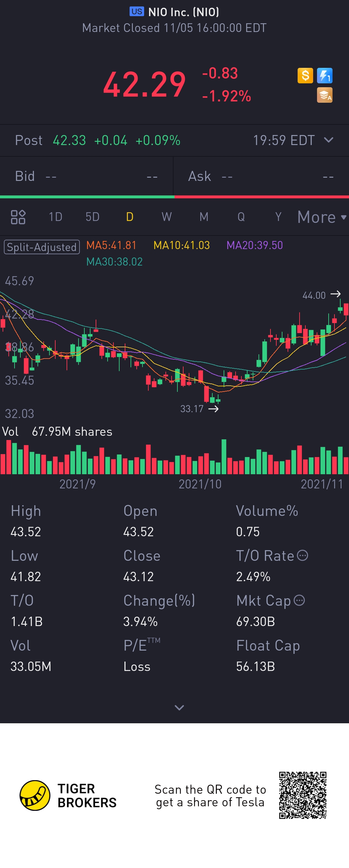Tap the Volume% value 0.75
This screenshot has height=868, width=349.
pos(248,532)
